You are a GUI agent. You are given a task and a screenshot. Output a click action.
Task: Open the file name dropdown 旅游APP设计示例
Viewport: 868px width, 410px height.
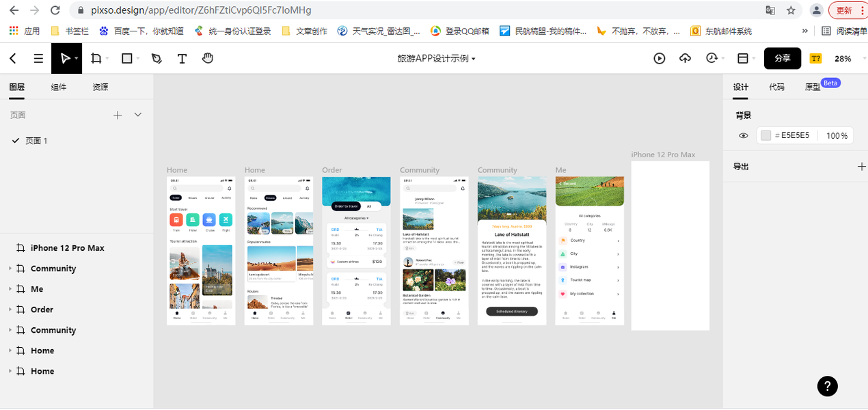pos(437,59)
